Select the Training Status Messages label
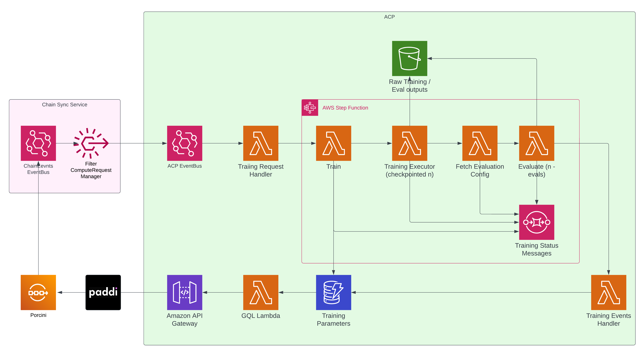 point(536,249)
